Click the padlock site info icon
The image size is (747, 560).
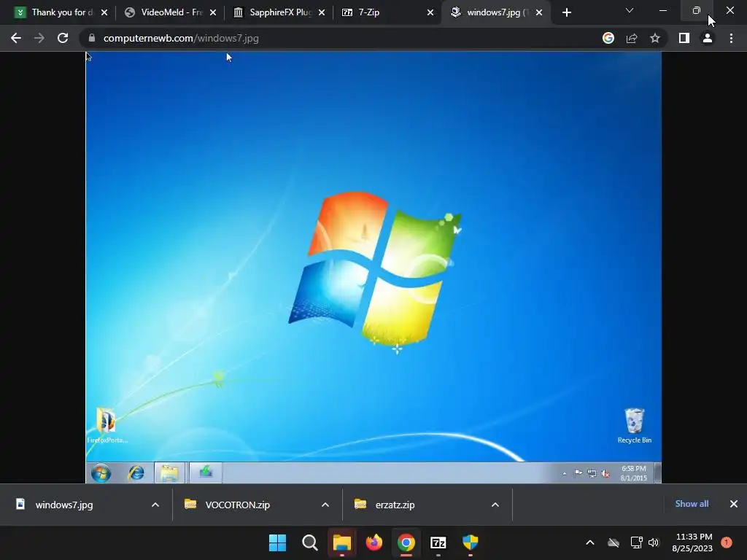92,38
